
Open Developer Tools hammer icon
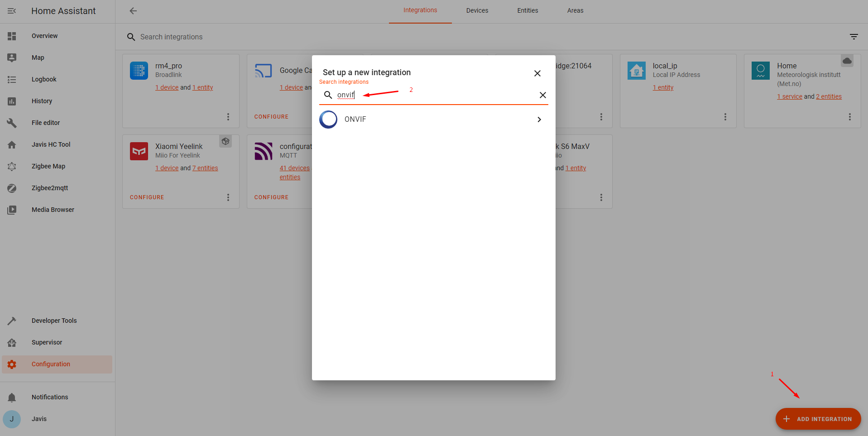[x=12, y=321]
